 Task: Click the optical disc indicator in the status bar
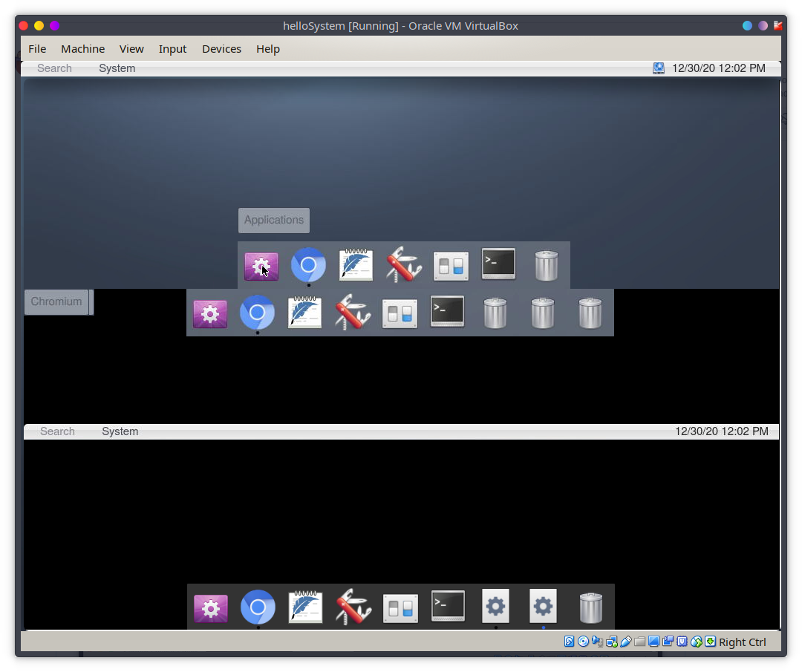(x=583, y=642)
